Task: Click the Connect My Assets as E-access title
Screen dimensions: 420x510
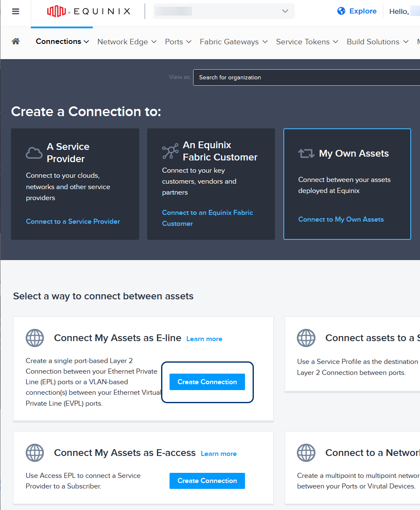Action: pyautogui.click(x=125, y=453)
